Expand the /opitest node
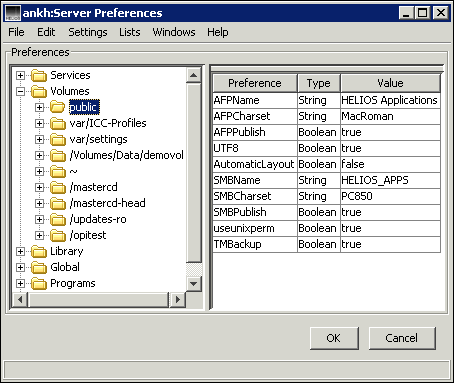This screenshot has width=454, height=383. 39,235
